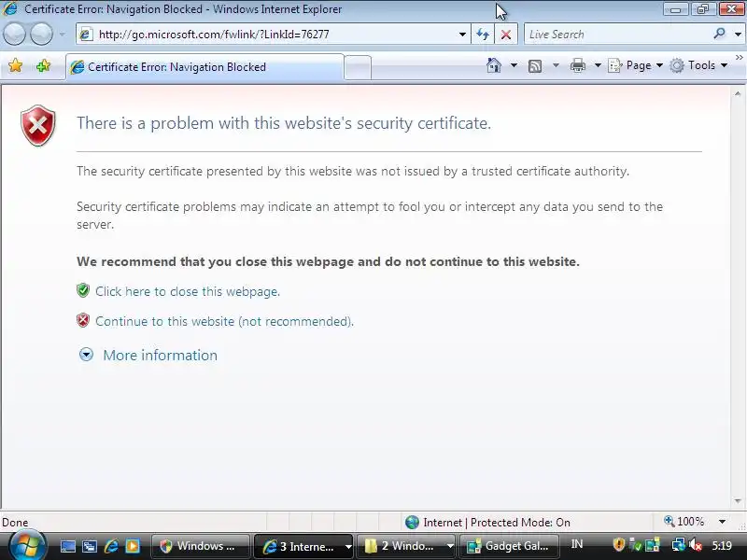Open the Tools menu

(x=698, y=65)
